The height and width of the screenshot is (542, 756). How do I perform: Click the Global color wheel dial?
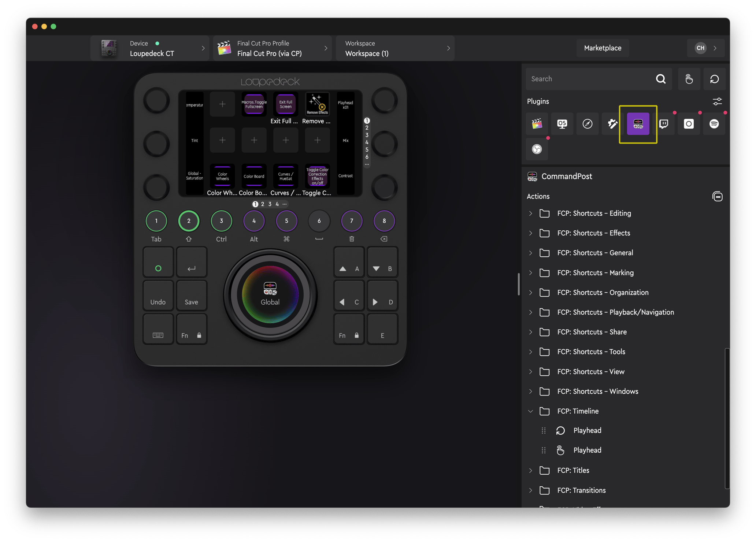(x=270, y=295)
